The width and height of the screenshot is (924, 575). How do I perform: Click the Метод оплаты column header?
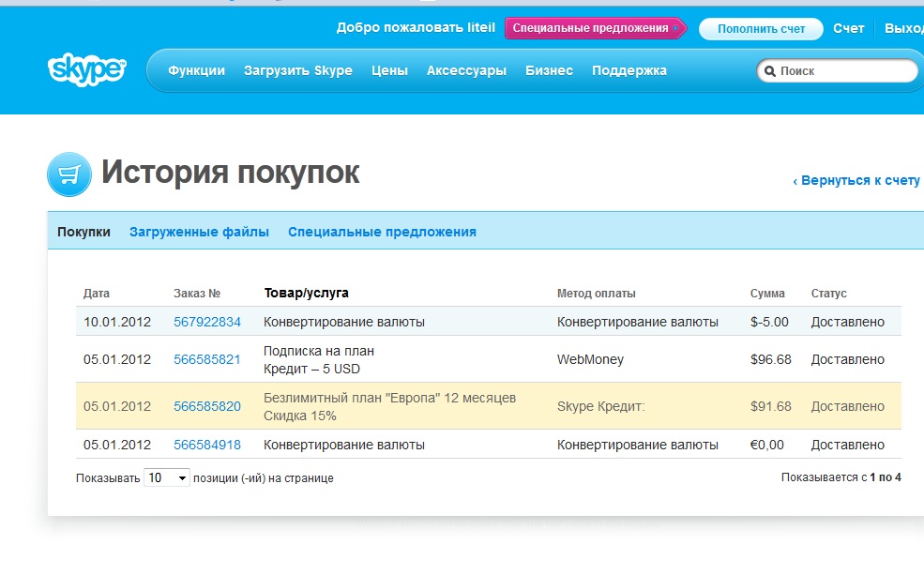(x=597, y=293)
